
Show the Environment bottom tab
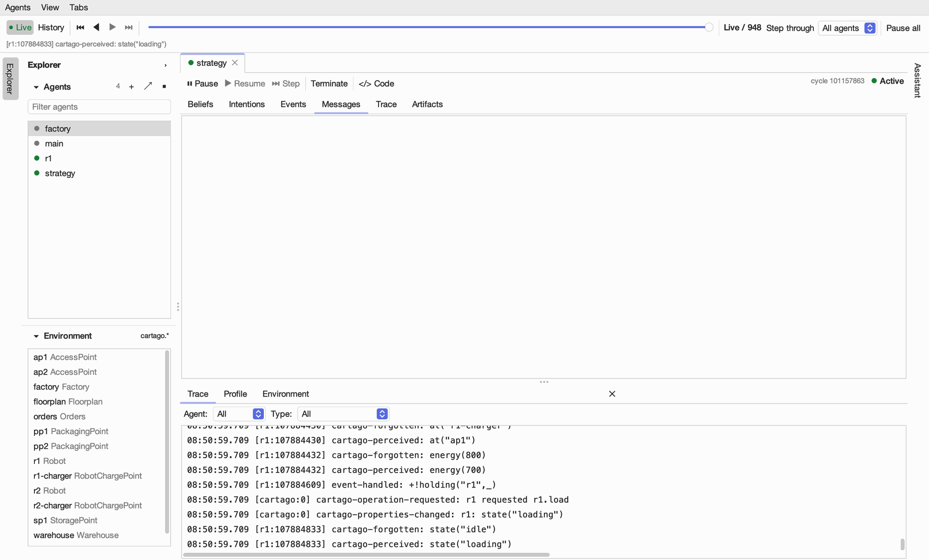[286, 394]
